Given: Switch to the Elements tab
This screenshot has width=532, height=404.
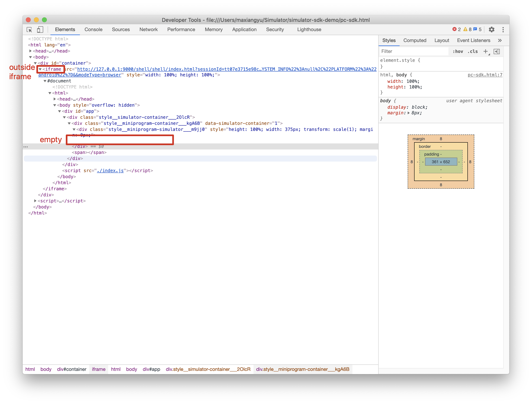Looking at the screenshot, I should tap(65, 29).
